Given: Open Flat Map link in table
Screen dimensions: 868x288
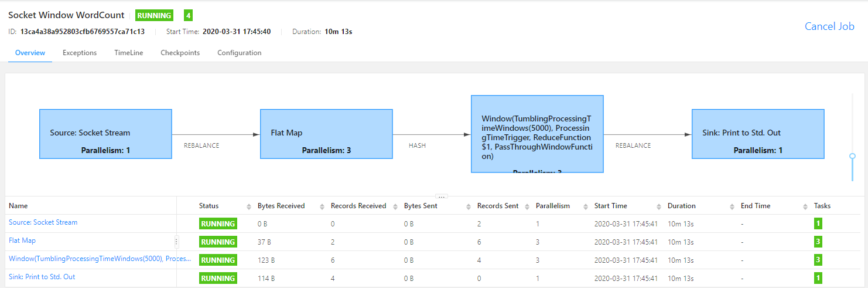Looking at the screenshot, I should click(x=22, y=240).
